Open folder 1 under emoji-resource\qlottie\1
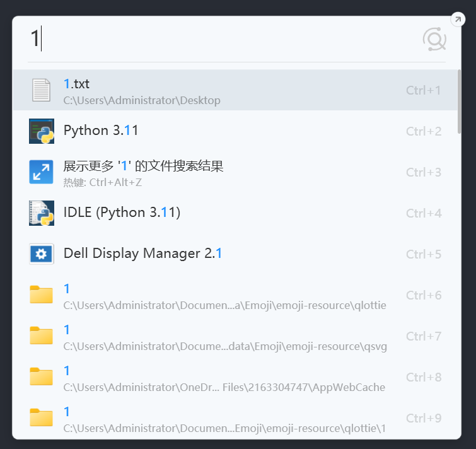 tap(235, 418)
